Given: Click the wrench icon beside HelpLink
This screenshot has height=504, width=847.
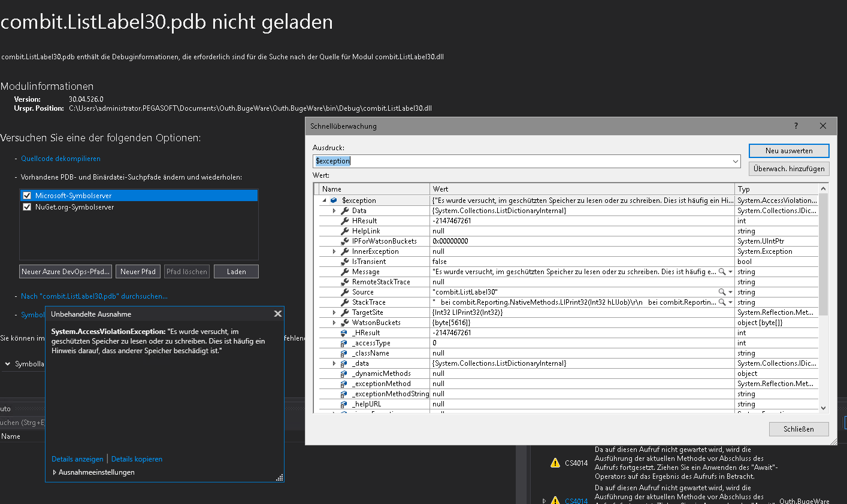Looking at the screenshot, I should pos(345,231).
